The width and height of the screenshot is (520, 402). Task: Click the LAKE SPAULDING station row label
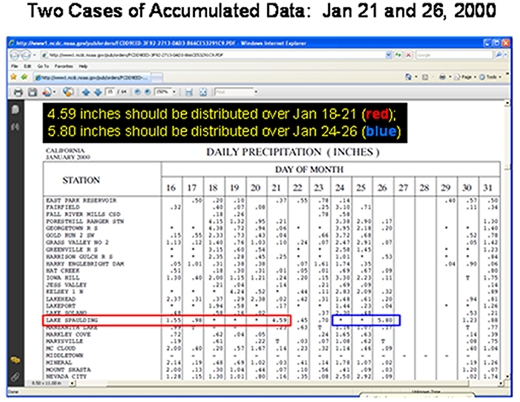72,320
